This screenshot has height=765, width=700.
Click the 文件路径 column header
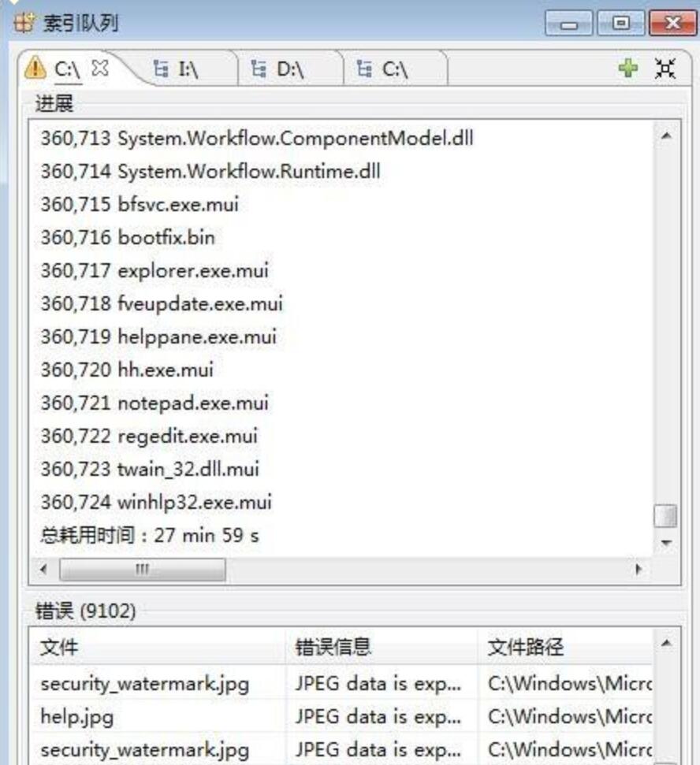(x=564, y=648)
